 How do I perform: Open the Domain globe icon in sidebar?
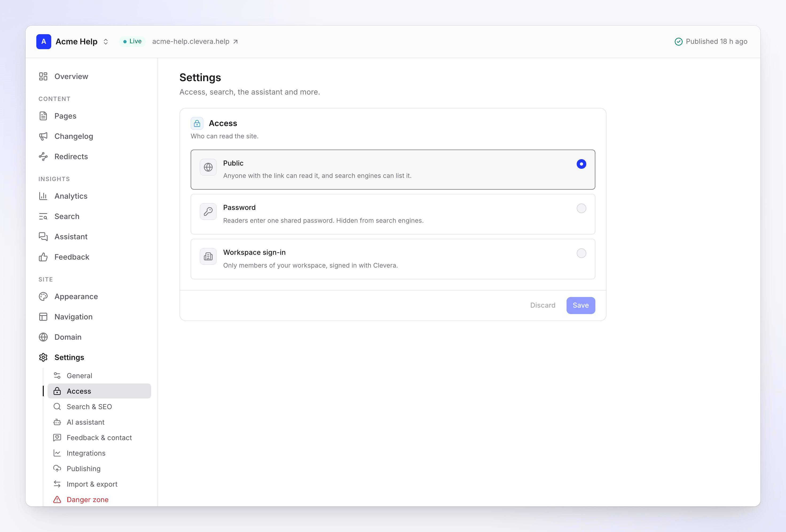(x=43, y=337)
